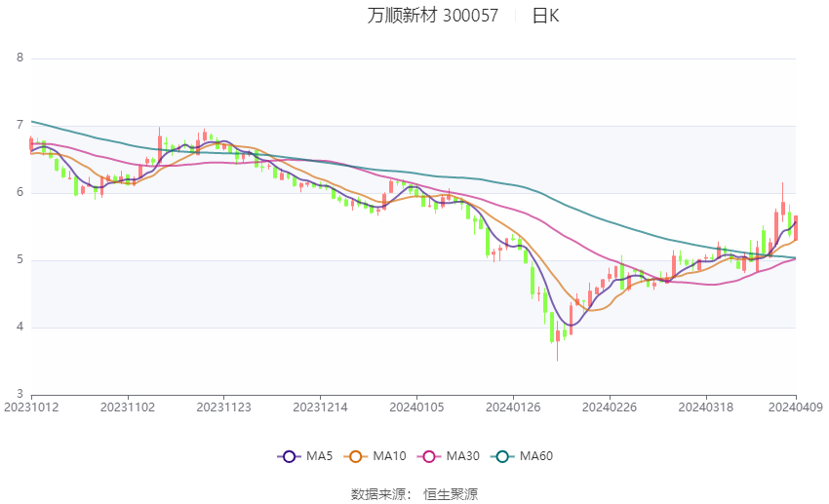This screenshot has width=829, height=504.
Task: Click the tallest candlestick peaking above 6
Action: pos(783,203)
